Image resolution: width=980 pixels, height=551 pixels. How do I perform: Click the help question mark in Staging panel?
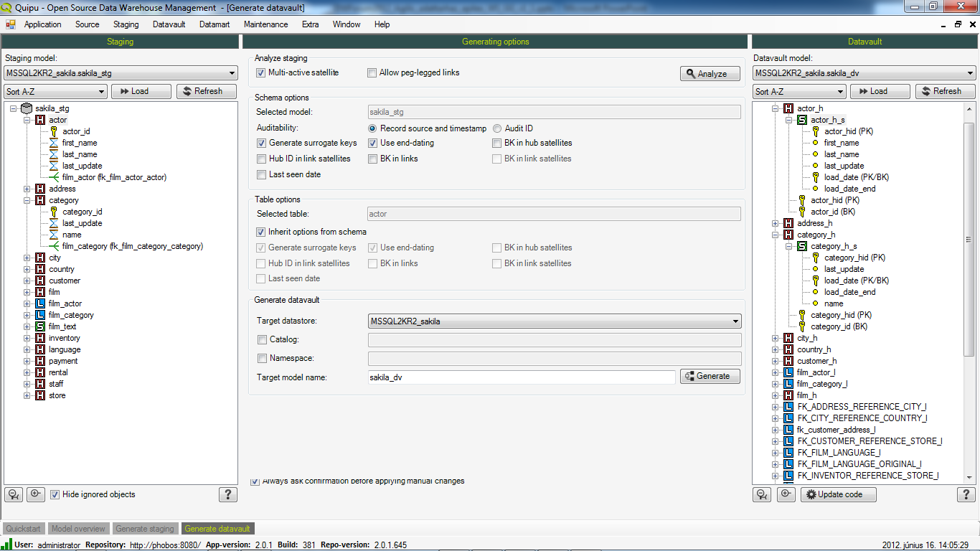(227, 494)
